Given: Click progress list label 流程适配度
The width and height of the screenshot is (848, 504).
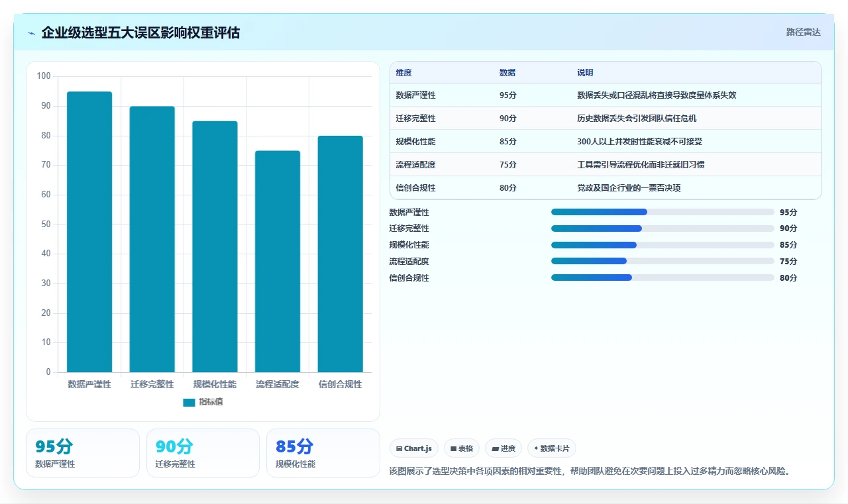Looking at the screenshot, I should pyautogui.click(x=409, y=262).
